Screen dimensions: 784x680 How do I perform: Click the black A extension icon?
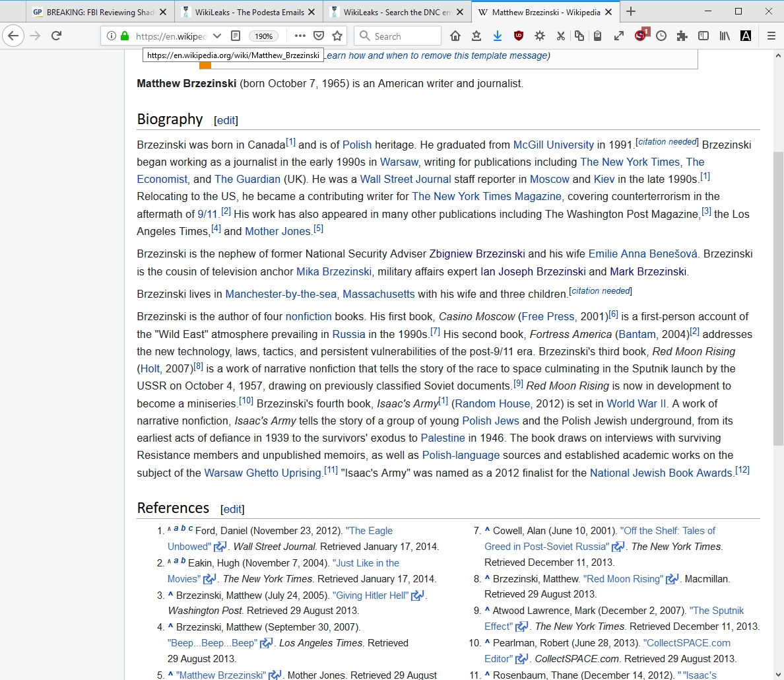[746, 36]
